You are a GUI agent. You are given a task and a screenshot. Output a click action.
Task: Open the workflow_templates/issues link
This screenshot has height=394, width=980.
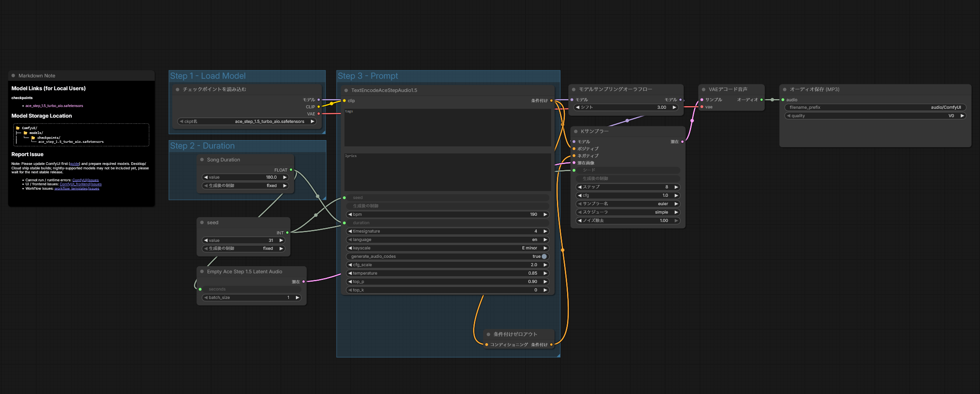pyautogui.click(x=77, y=189)
